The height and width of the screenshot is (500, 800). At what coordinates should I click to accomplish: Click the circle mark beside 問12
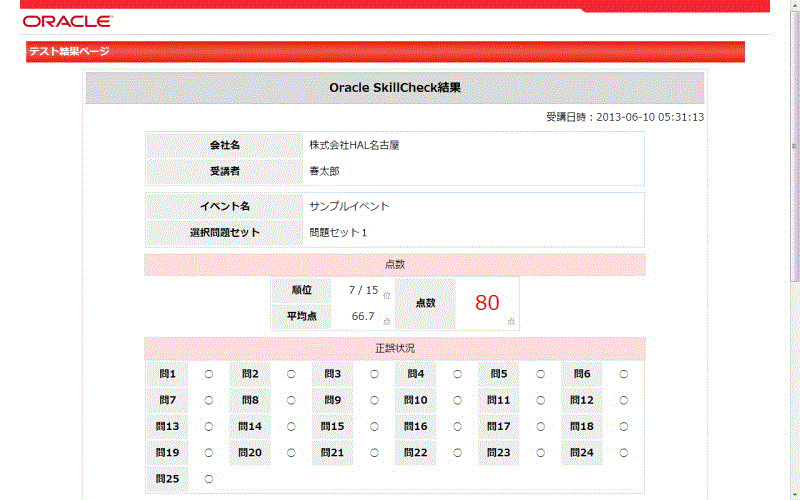pyautogui.click(x=624, y=401)
